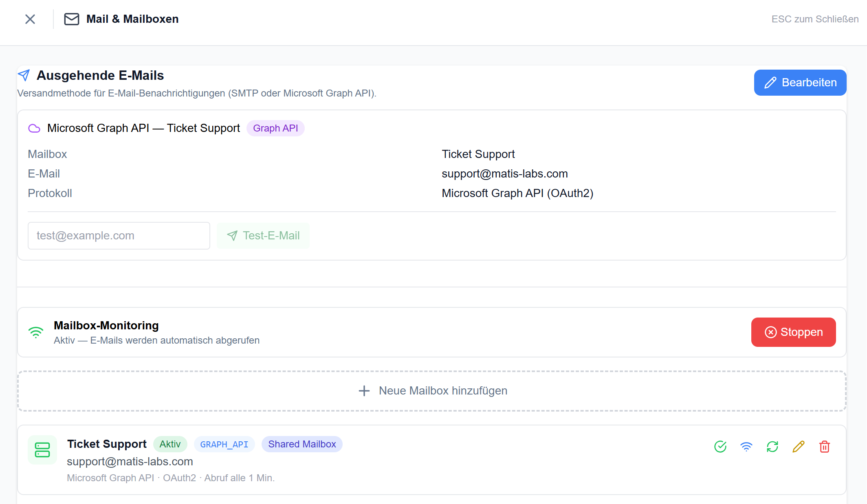Select the green Aktiv badge
Viewport: 867px width, 504px height.
tap(170, 444)
